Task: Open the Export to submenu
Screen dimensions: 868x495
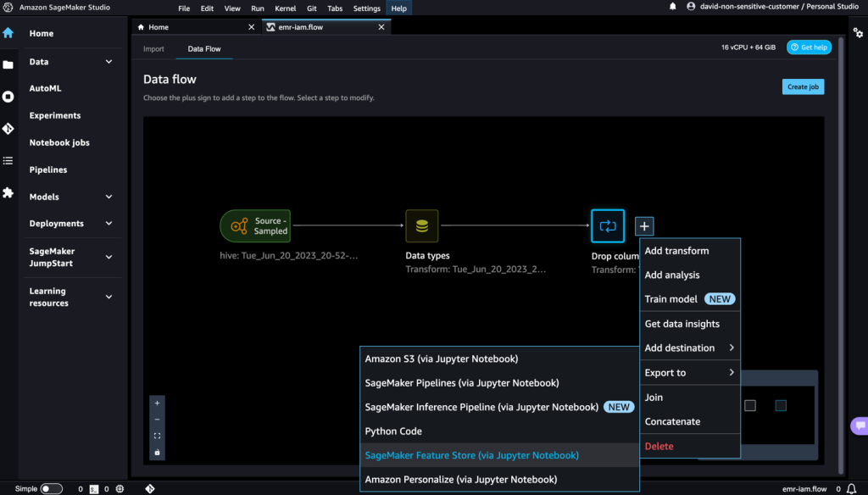Action: [x=690, y=373]
